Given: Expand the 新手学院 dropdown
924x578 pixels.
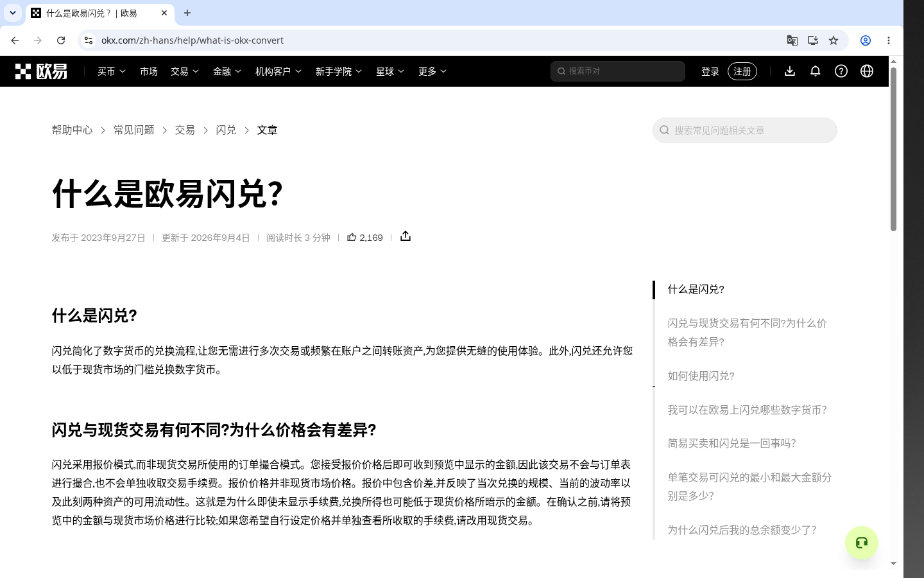Looking at the screenshot, I should 339,71.
